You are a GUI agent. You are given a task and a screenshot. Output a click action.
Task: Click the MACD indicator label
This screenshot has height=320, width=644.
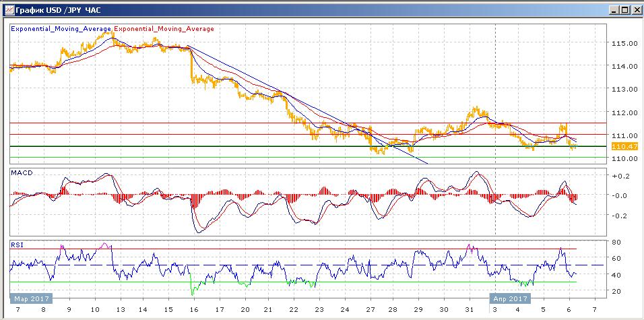point(22,173)
